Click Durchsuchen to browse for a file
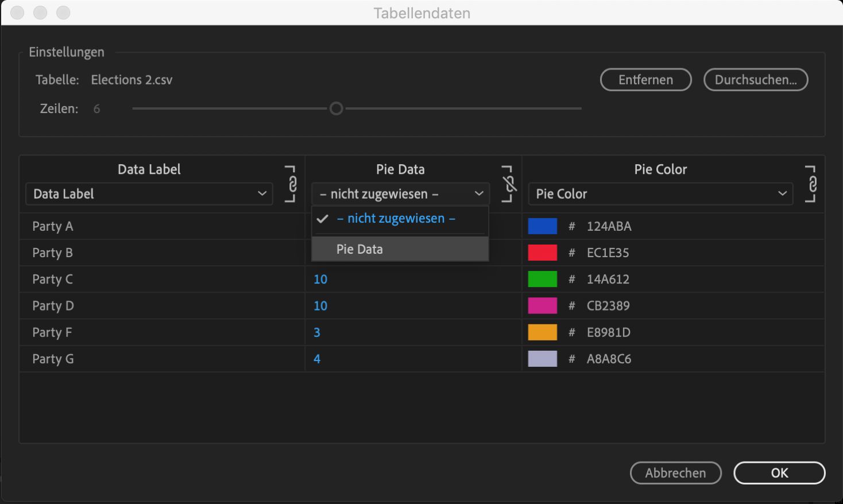This screenshot has height=504, width=843. [x=756, y=80]
